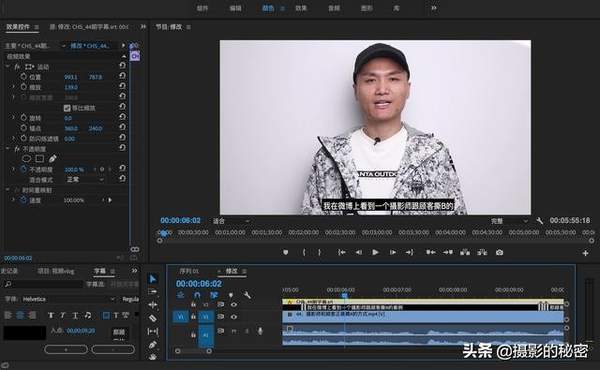Click the caption search field
This screenshot has width=600, height=370.
click(42, 284)
